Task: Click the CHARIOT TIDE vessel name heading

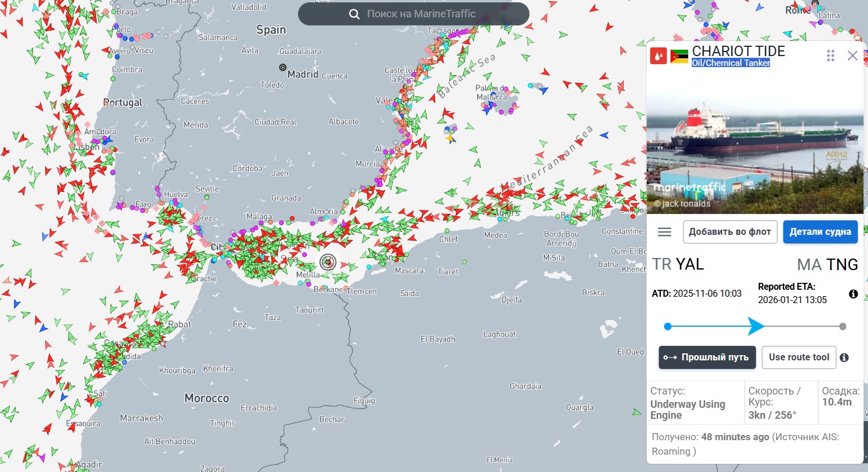Action: click(738, 51)
